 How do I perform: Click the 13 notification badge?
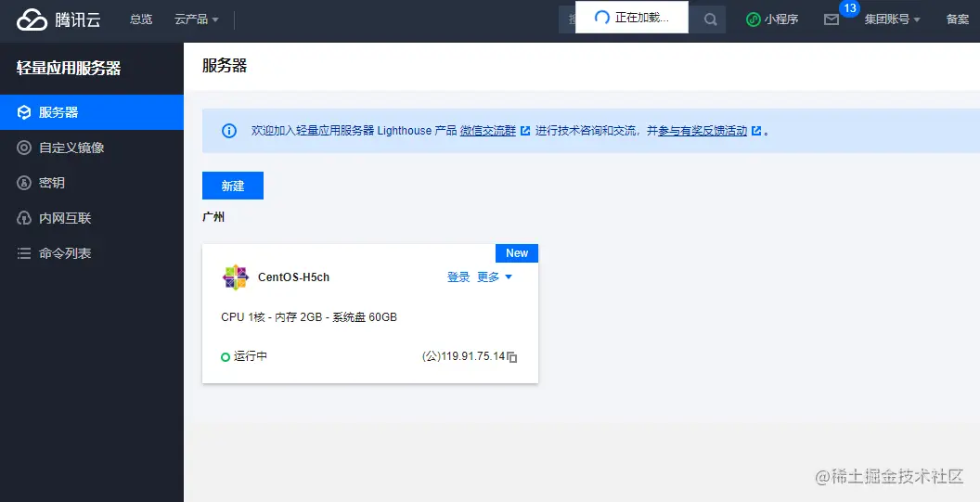coord(849,8)
